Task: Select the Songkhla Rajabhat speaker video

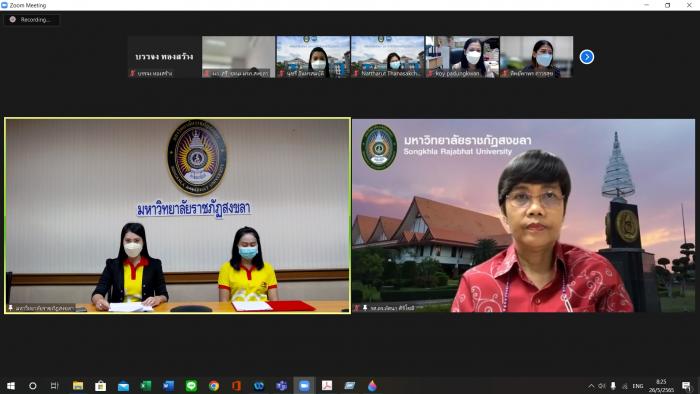Action: click(523, 216)
